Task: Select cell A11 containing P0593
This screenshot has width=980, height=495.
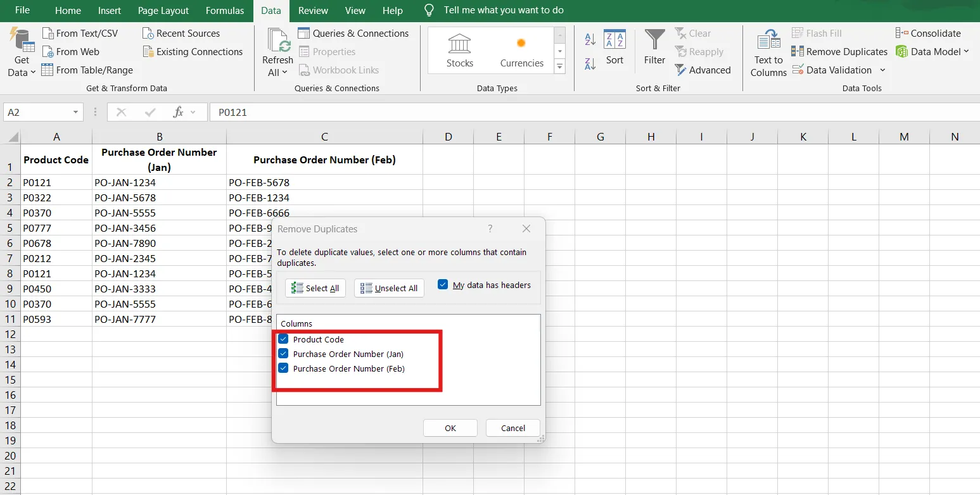Action: 56,319
